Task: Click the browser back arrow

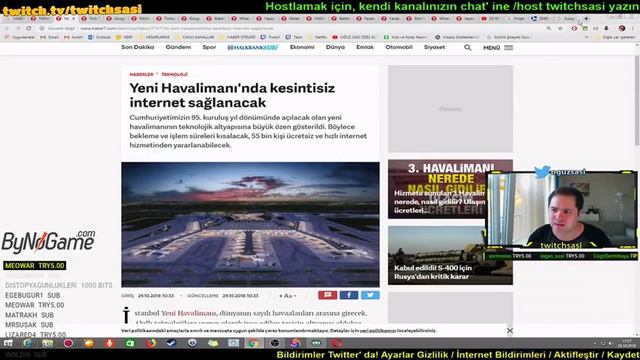Action: (x=7, y=29)
